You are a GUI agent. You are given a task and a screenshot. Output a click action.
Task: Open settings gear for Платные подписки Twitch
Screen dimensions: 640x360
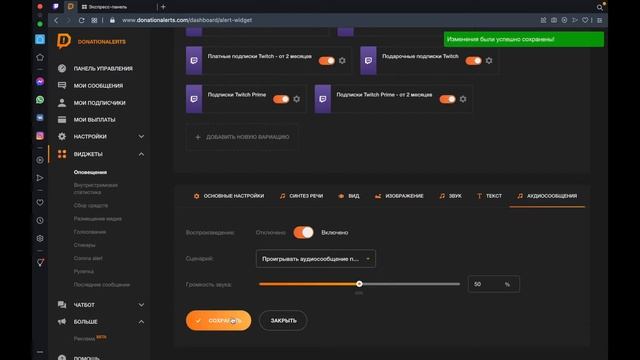click(x=342, y=60)
